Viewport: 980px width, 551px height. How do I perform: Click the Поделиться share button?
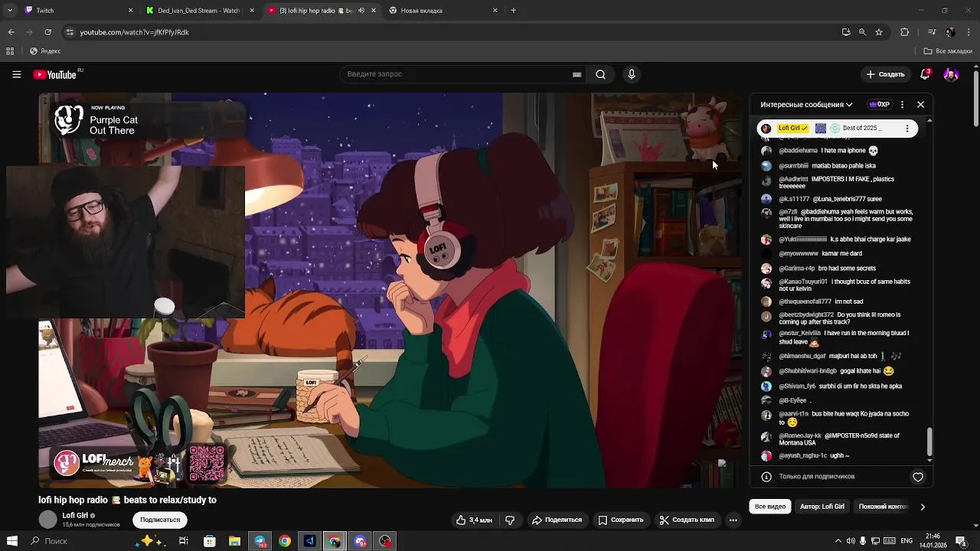pyautogui.click(x=557, y=520)
